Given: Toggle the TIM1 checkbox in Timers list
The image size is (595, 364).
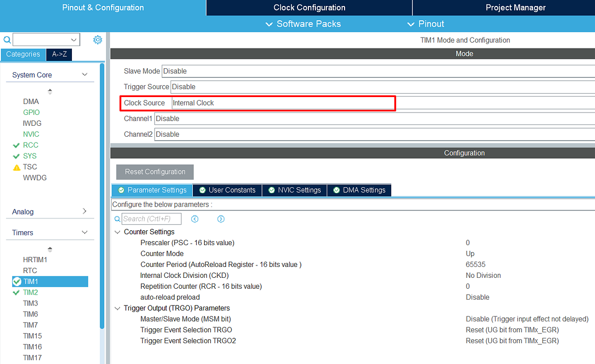Looking at the screenshot, I should coord(15,281).
